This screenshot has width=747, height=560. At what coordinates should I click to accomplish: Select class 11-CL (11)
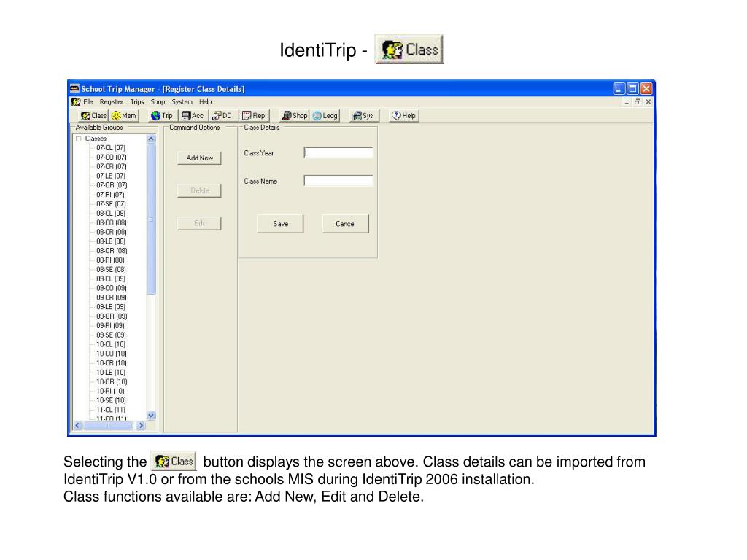(111, 410)
